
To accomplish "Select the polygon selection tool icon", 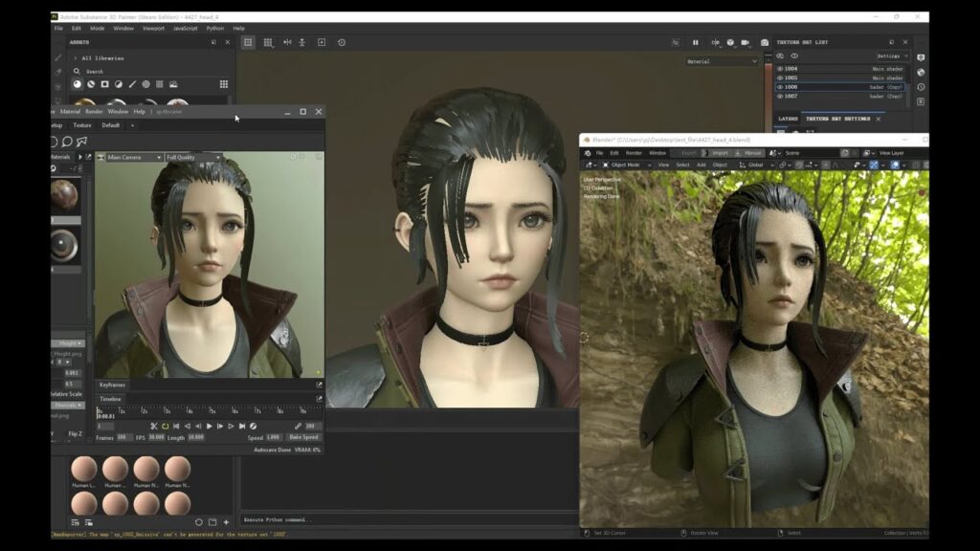I will (81, 142).
